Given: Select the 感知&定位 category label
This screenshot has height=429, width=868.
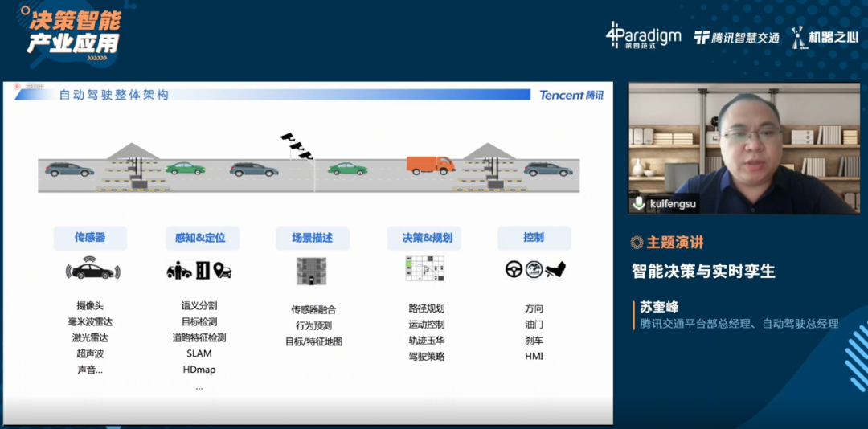Looking at the screenshot, I should [x=202, y=238].
